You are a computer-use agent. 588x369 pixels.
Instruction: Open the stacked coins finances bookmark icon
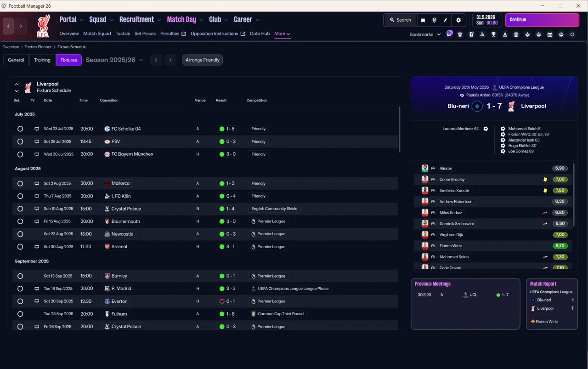(x=516, y=34)
